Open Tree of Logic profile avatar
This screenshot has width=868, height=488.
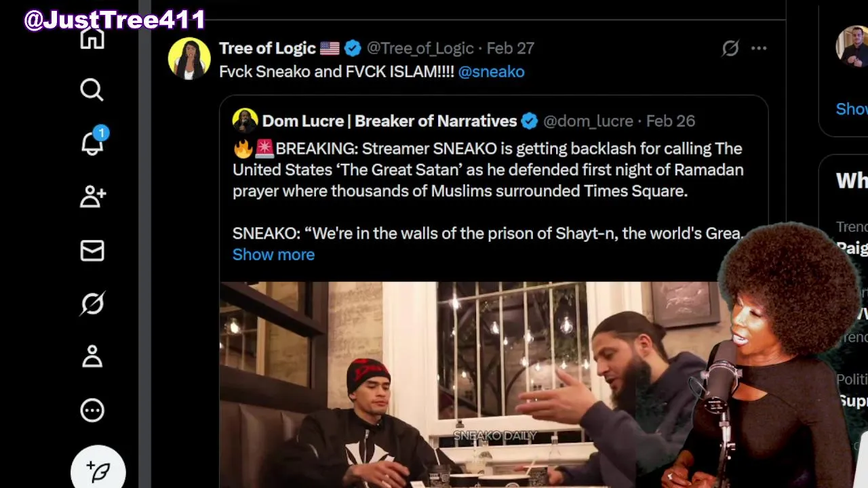coord(189,58)
